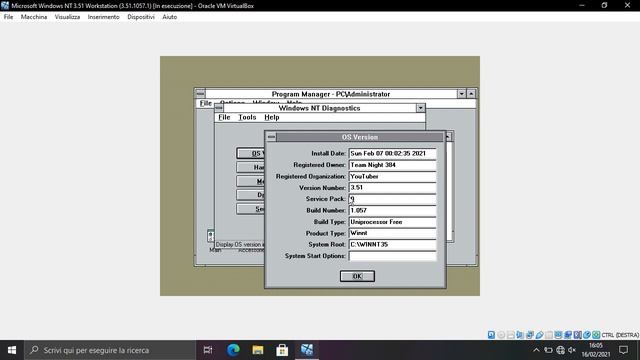Click the VirtualBox display indicator icon

point(558,335)
